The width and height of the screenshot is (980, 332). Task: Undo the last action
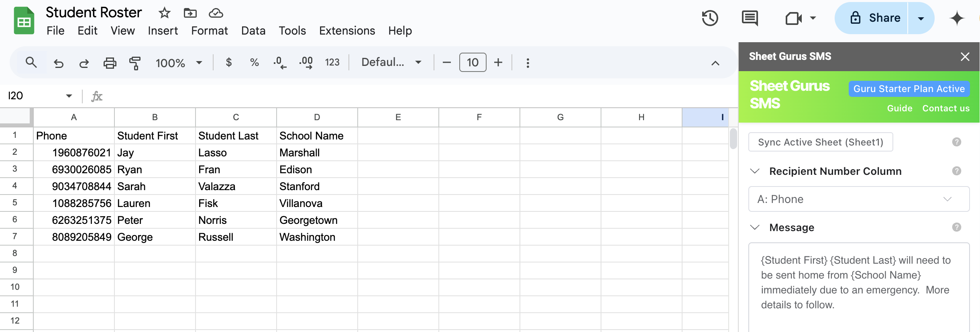(59, 63)
